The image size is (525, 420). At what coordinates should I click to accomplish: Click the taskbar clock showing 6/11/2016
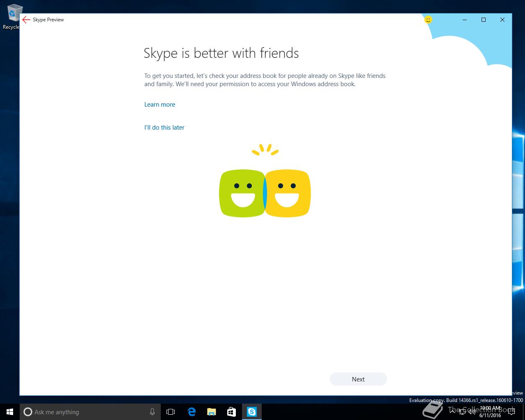(x=490, y=412)
